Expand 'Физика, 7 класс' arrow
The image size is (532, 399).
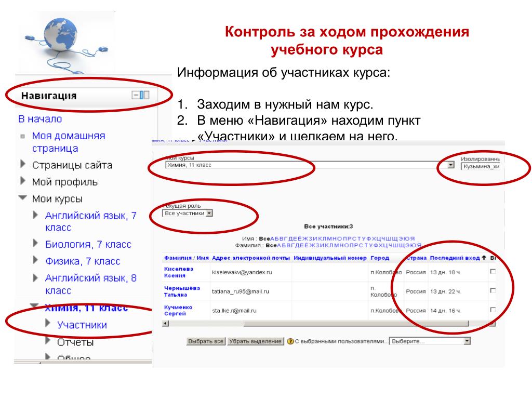(35, 260)
